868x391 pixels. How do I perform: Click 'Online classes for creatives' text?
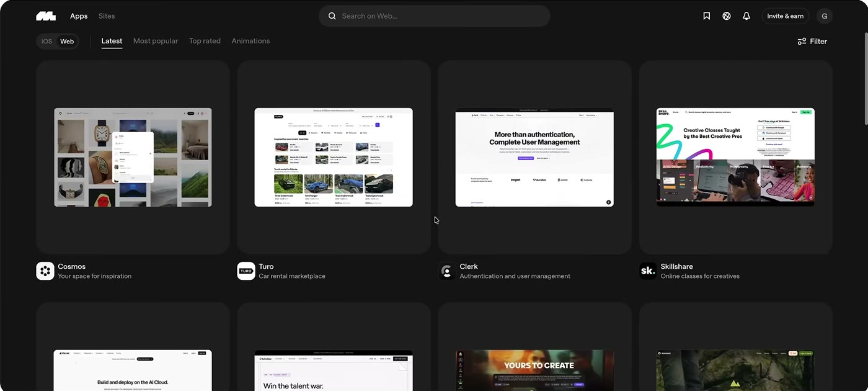[x=700, y=276]
